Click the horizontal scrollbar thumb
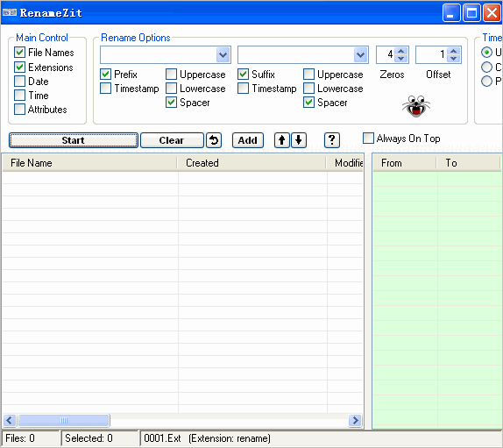 pyautogui.click(x=64, y=421)
